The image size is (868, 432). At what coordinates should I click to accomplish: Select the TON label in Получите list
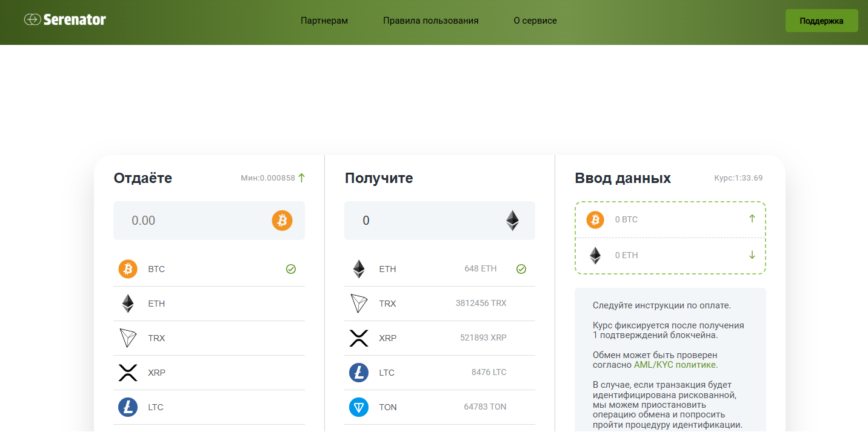pos(388,407)
